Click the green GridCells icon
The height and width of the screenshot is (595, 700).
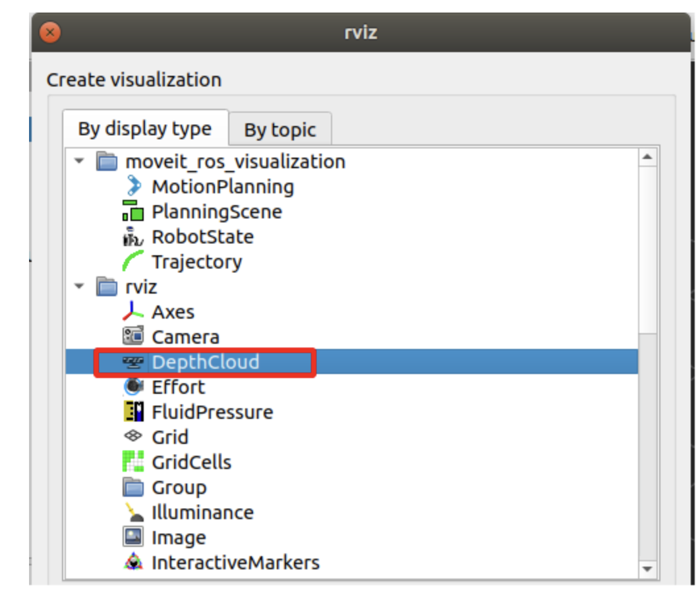[133, 462]
